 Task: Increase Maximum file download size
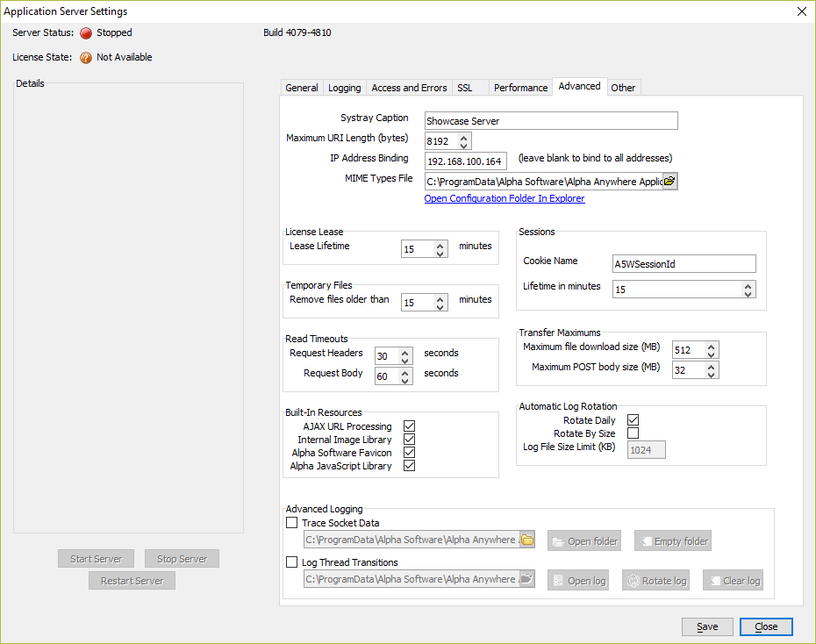(712, 346)
